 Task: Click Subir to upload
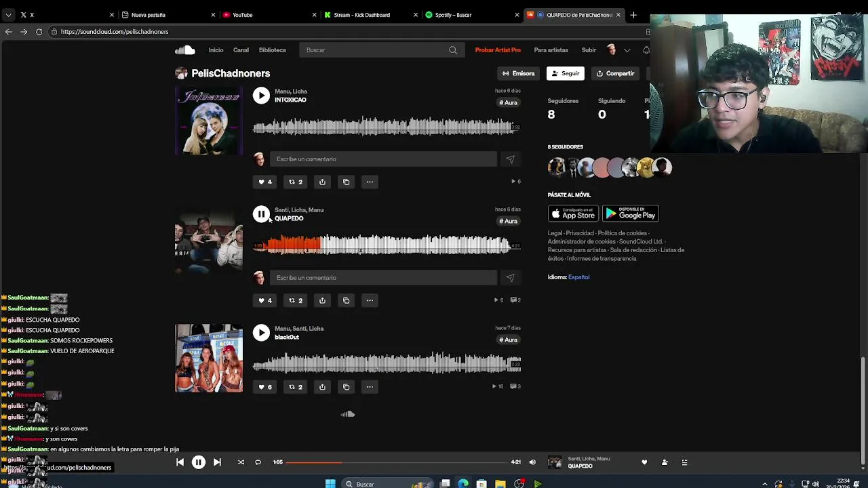pos(589,50)
